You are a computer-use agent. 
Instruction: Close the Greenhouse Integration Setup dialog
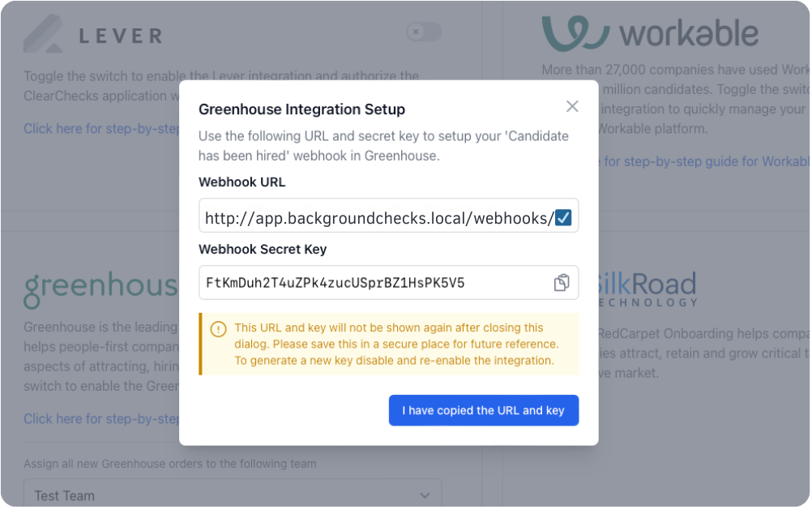pyautogui.click(x=572, y=106)
